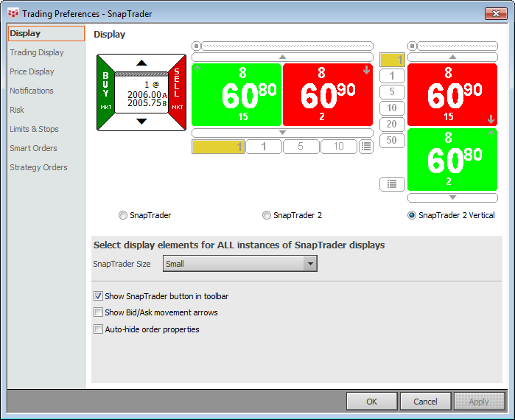Viewport: 515px width, 420px height.
Task: Click the green BUY MKT panel
Action: (x=105, y=92)
